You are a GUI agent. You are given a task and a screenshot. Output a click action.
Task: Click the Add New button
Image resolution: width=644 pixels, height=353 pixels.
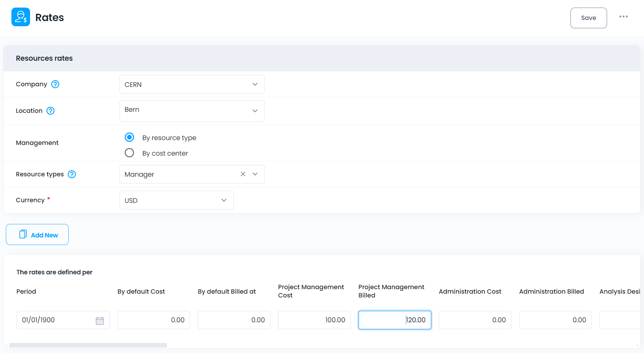(x=37, y=235)
